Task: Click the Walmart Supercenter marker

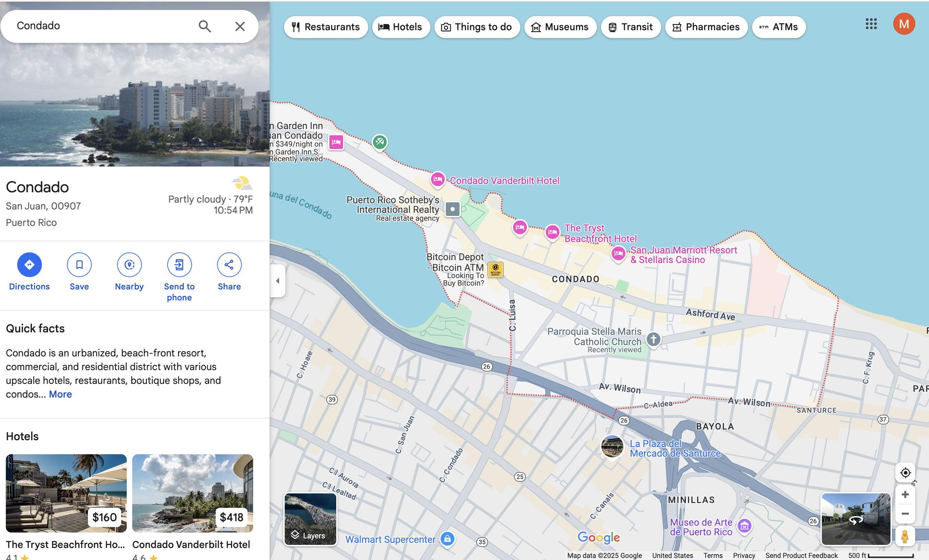Action: click(x=447, y=539)
